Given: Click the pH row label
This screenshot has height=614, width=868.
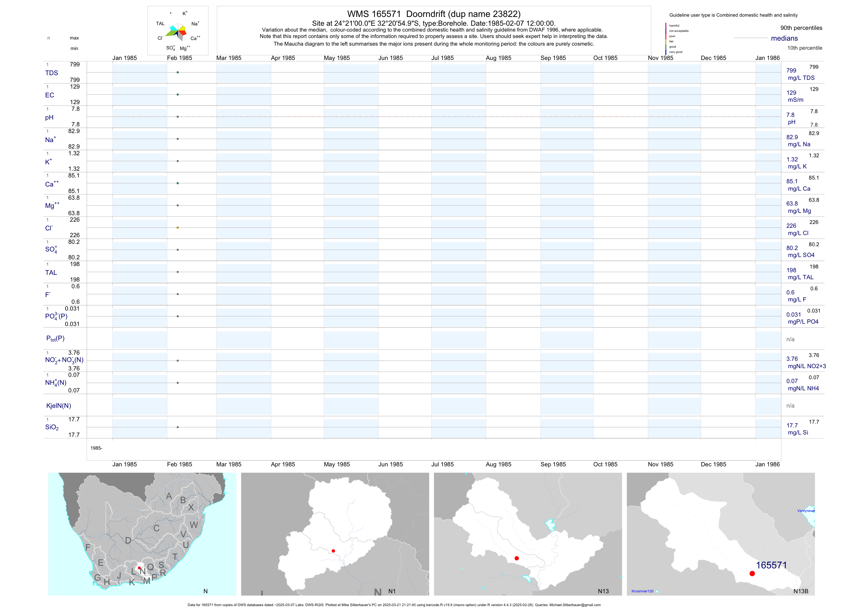Looking at the screenshot, I should point(49,118).
